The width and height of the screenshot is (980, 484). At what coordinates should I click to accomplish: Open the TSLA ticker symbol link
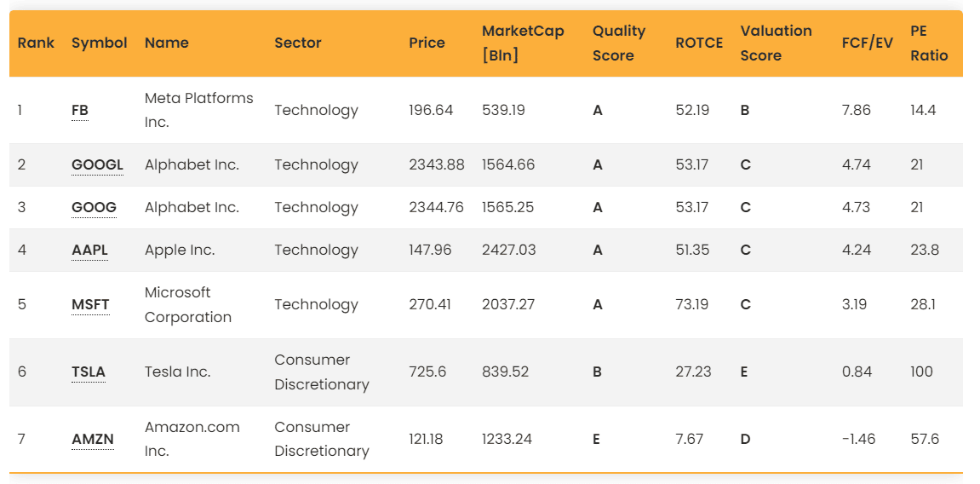(89, 372)
